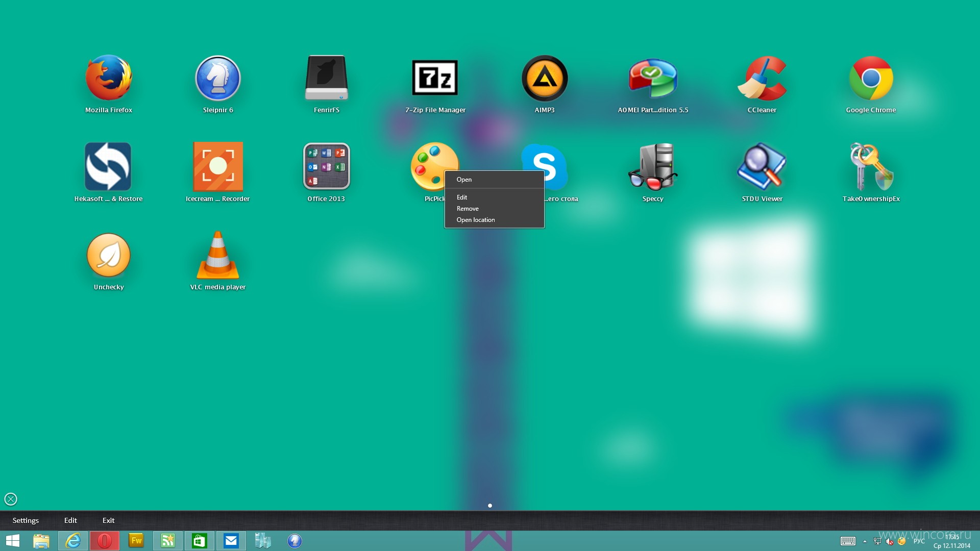Launch 7-Zip File Manager icon
980x551 pixels.
pyautogui.click(x=435, y=78)
